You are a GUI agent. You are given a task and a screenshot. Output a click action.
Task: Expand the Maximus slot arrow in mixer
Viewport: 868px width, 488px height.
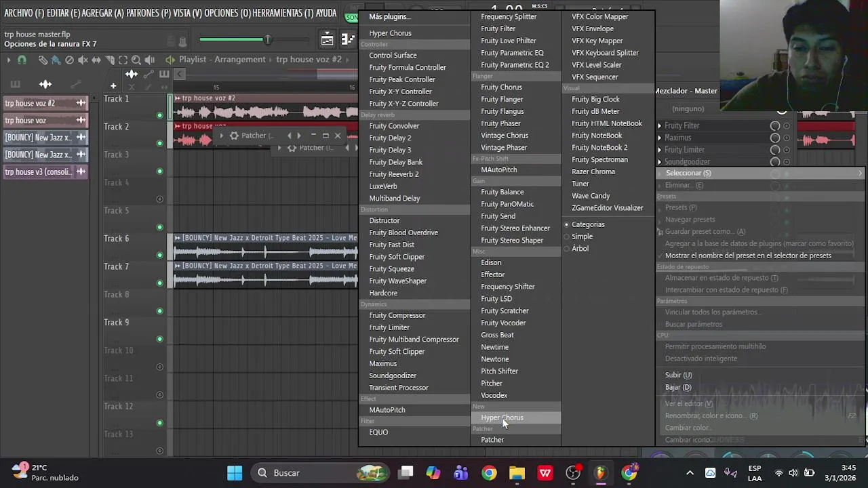[659, 138]
